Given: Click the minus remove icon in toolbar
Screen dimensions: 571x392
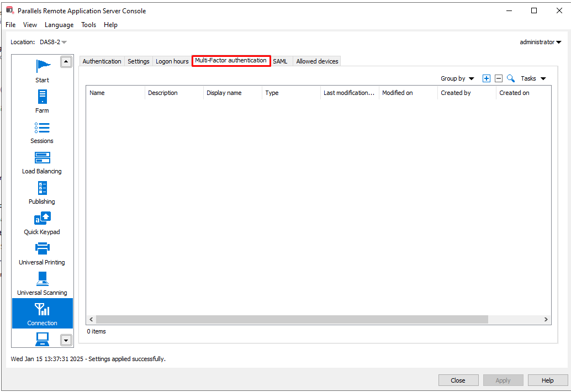Looking at the screenshot, I should 498,78.
